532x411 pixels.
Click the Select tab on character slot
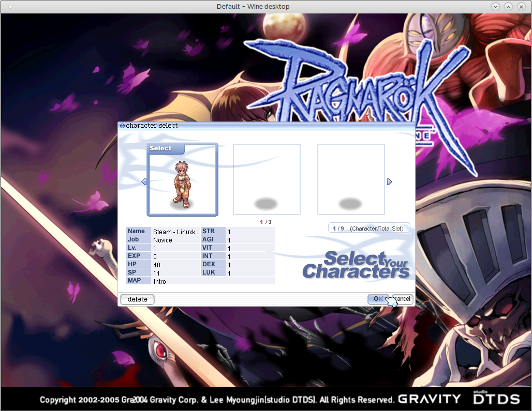click(166, 148)
